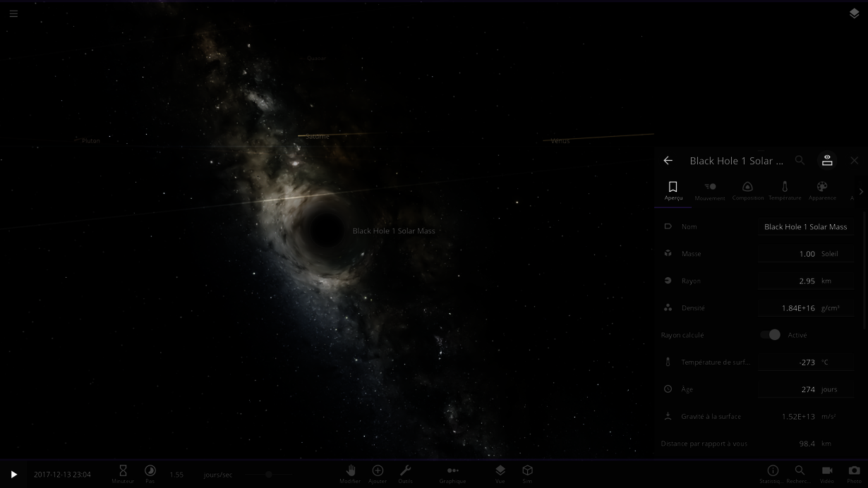The width and height of the screenshot is (868, 488).
Task: Click the Densité property icon
Action: 668,307
